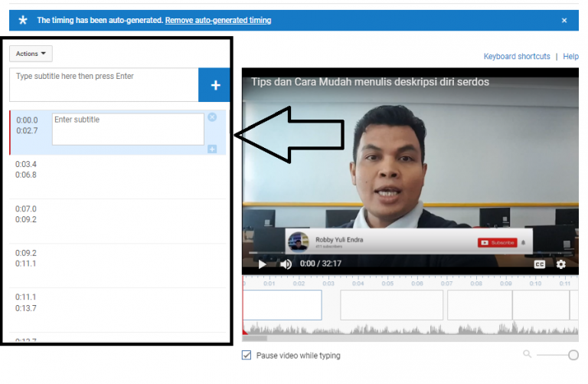
Task: Dismiss the blue auto-generated timing banner
Action: coord(564,20)
